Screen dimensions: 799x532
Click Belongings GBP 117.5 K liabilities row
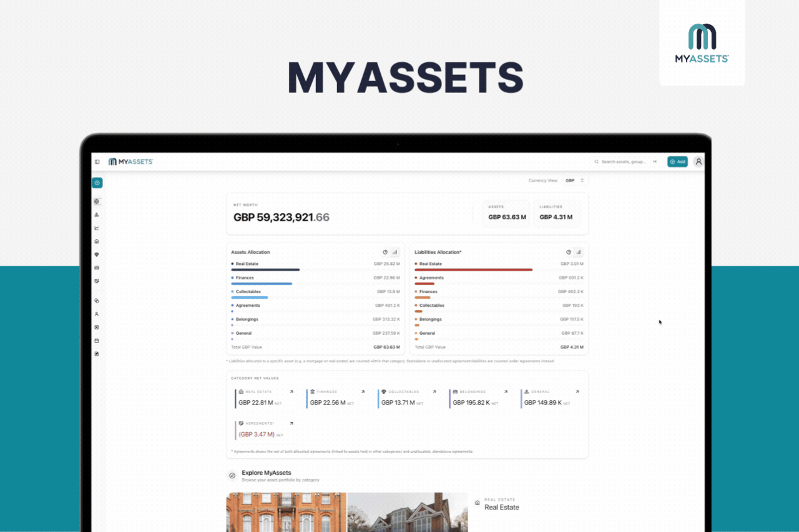[x=499, y=321]
